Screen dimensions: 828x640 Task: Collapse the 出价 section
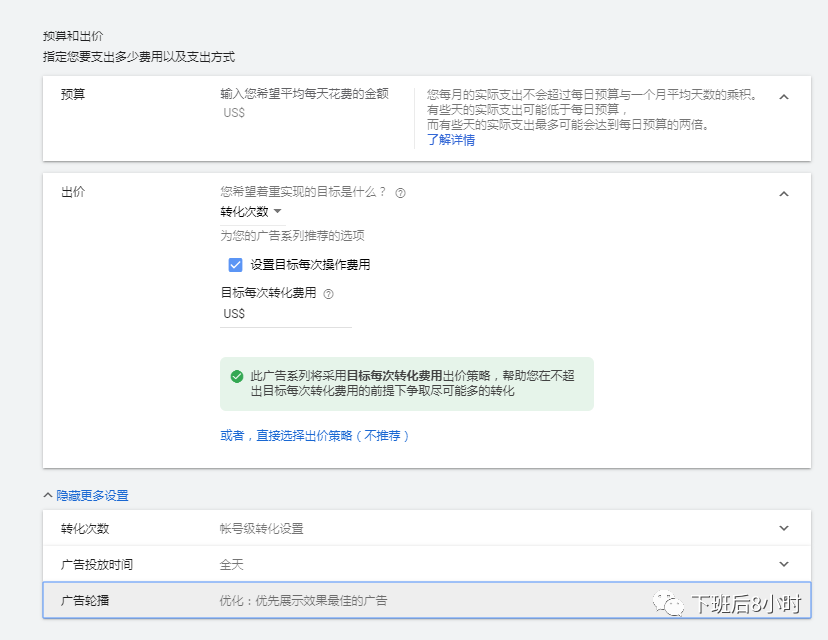point(784,192)
